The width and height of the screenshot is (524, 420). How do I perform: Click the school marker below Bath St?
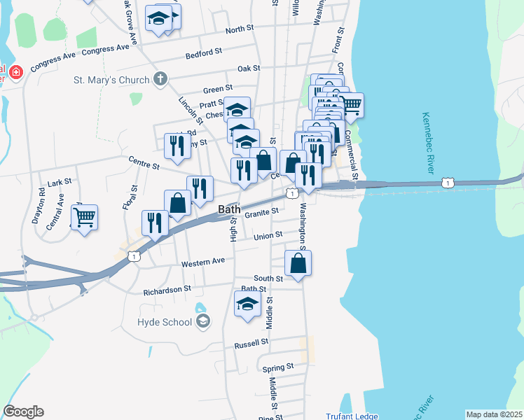[x=247, y=306]
